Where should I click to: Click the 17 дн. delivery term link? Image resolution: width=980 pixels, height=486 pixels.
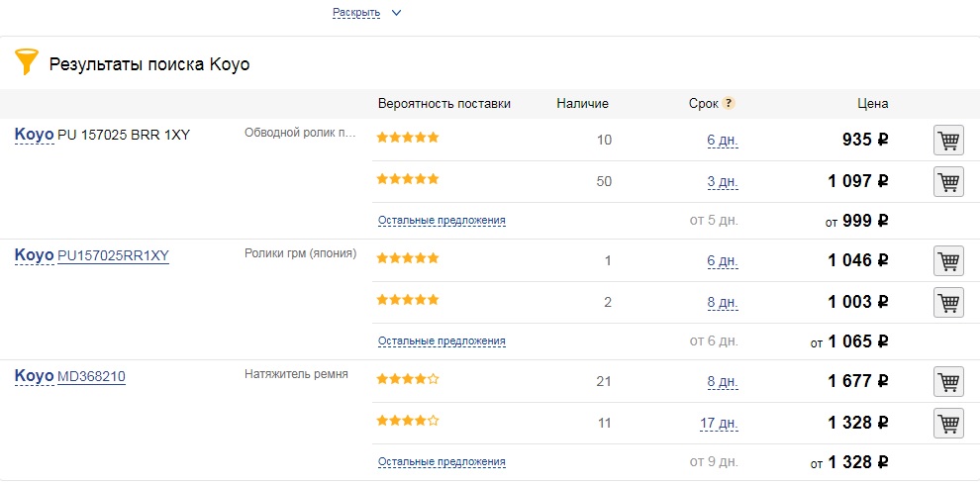pyautogui.click(x=719, y=424)
